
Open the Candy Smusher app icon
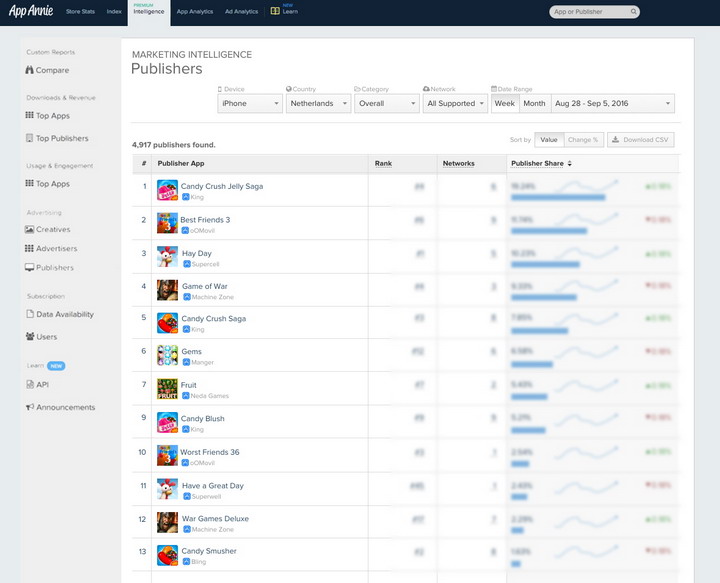167,555
